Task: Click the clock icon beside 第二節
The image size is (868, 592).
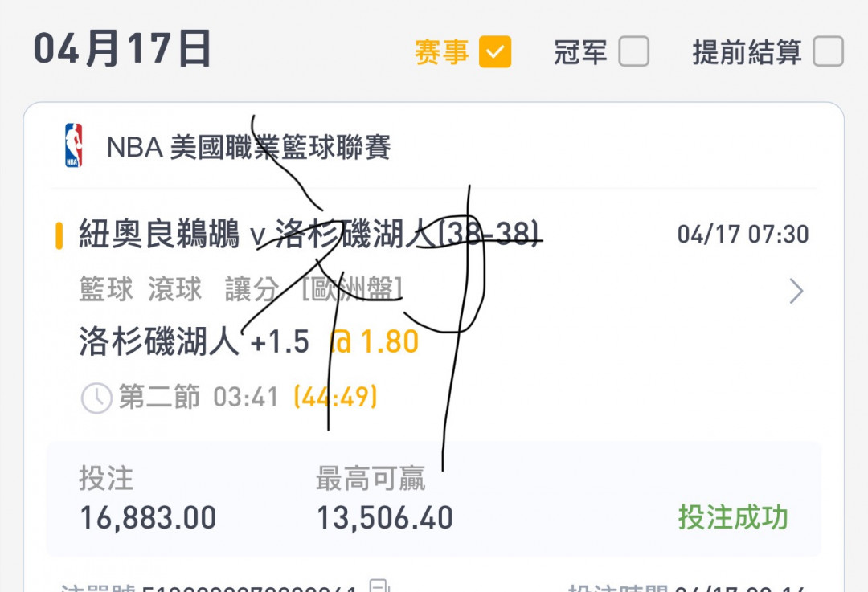Action: tap(97, 398)
